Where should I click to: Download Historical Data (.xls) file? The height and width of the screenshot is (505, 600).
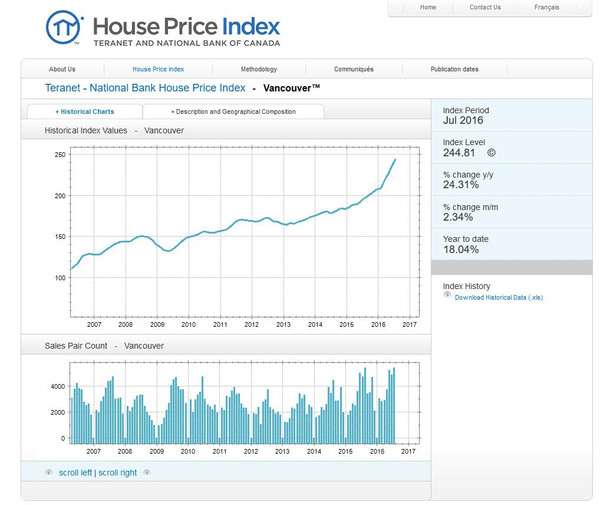(x=499, y=298)
